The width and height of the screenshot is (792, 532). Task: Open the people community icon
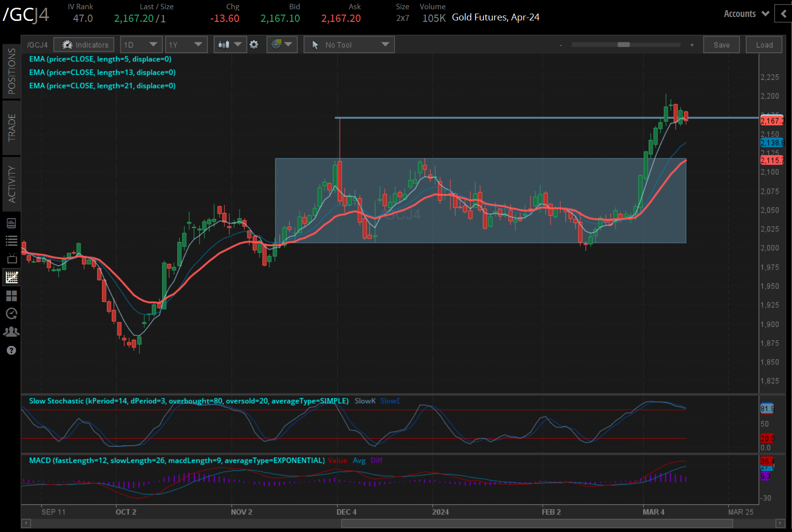[x=12, y=332]
